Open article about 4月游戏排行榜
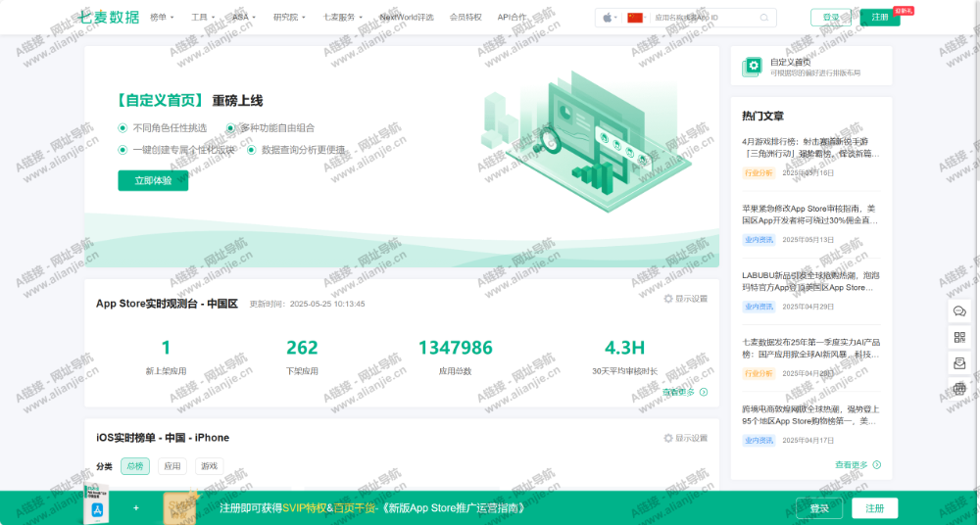Viewport: 980px width, 525px height. 810,148
